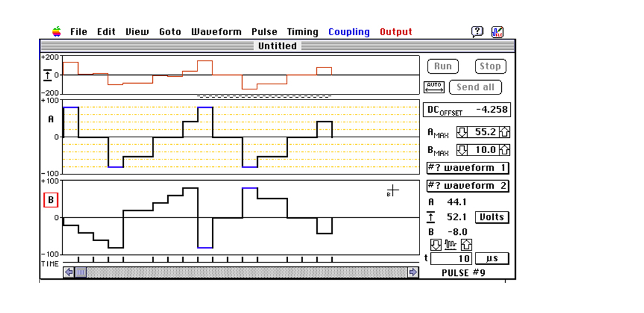Screen dimensions: 644x313
Task: Open the µs time unit selector
Action: tap(492, 259)
